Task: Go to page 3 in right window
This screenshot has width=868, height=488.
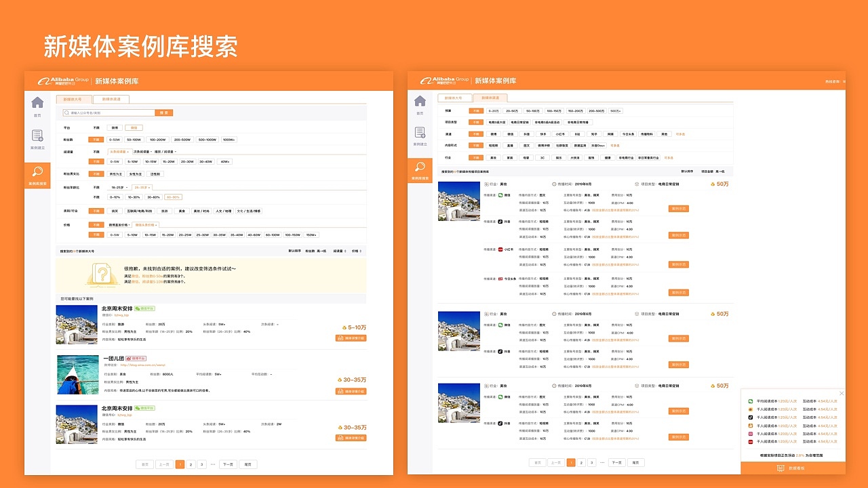Action: 591,462
